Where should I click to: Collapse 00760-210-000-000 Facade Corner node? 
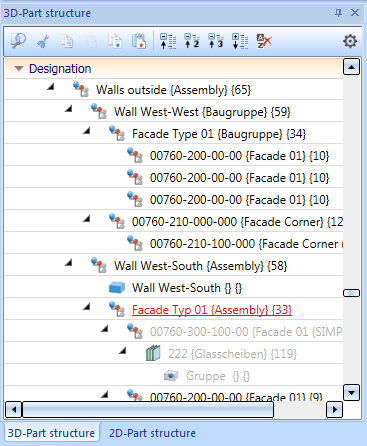point(87,219)
